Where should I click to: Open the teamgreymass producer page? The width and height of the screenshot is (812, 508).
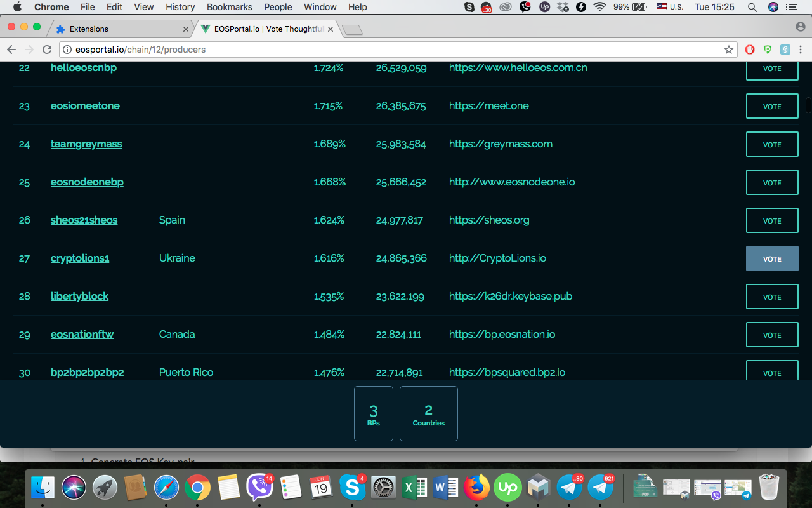[86, 144]
